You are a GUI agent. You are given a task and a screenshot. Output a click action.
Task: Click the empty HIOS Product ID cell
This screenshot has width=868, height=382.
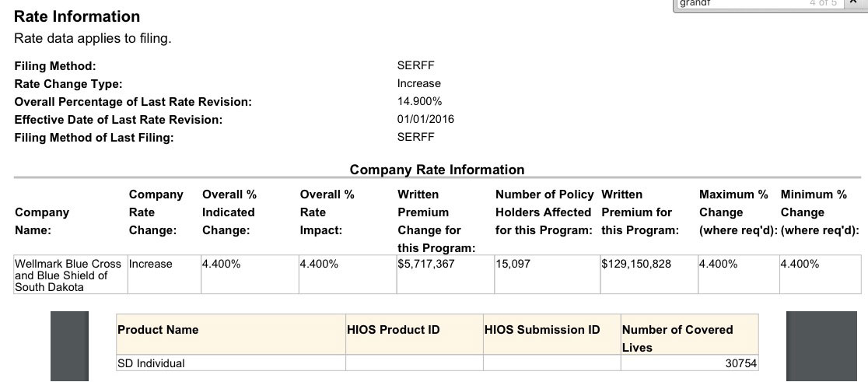point(414,363)
